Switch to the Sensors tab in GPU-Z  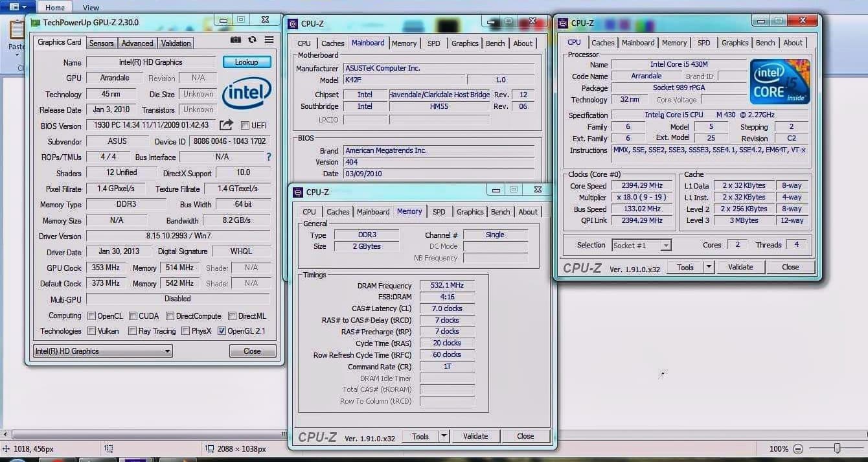point(102,43)
